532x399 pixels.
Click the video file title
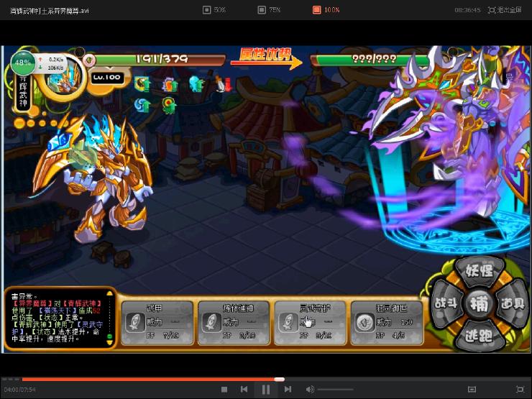click(x=49, y=11)
